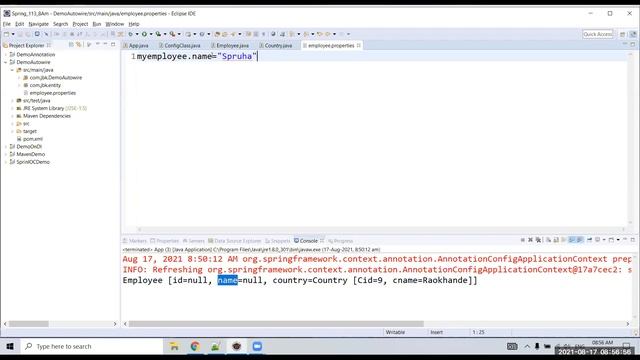Select the Java EE perspective icon at top right
This screenshot has height=360, width=640.
(633, 34)
